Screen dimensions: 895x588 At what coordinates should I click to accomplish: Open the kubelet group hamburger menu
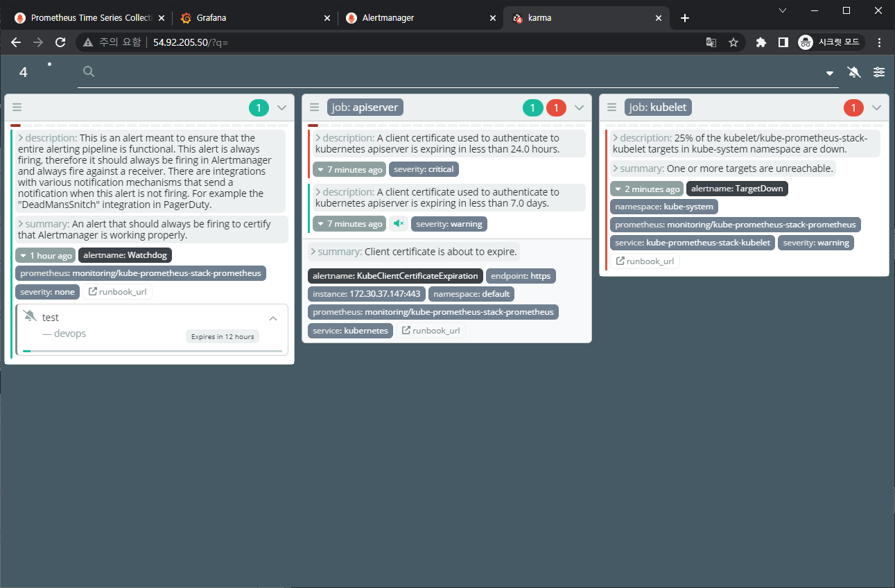click(611, 107)
